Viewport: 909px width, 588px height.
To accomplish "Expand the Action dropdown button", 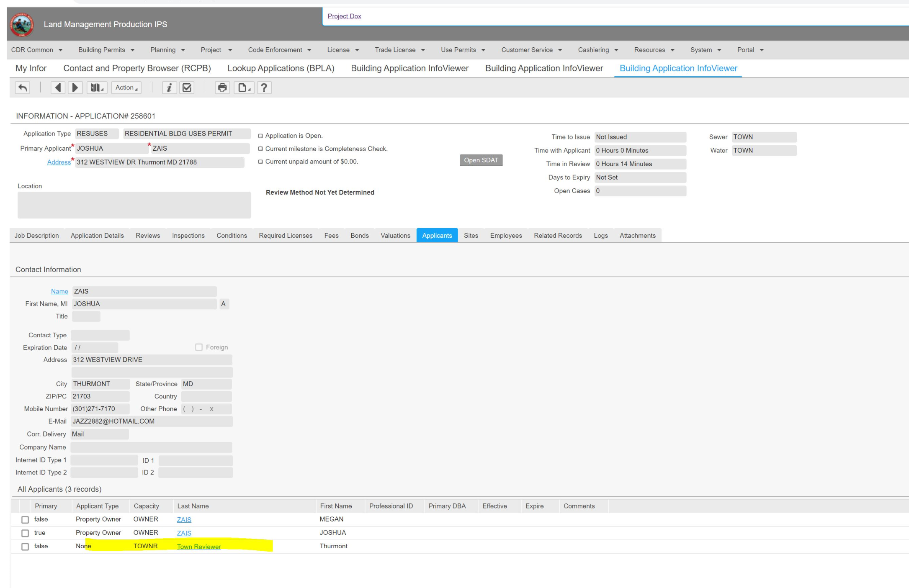I will coord(126,87).
